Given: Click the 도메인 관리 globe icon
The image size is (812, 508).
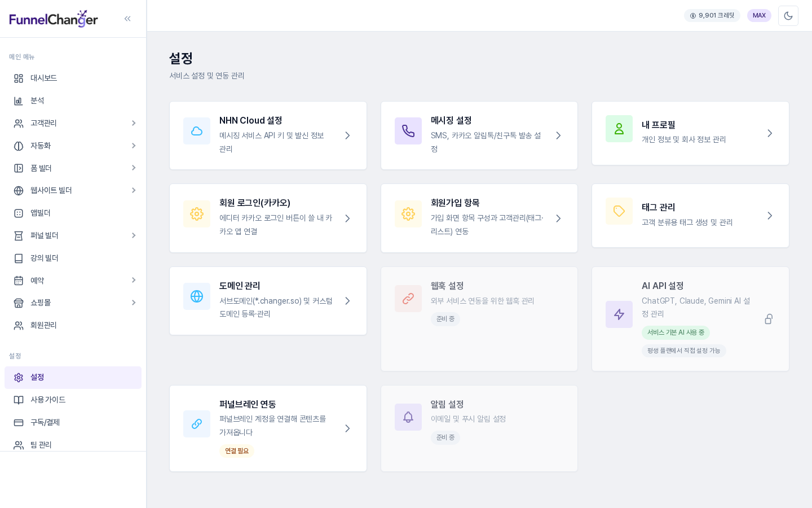Looking at the screenshot, I should pyautogui.click(x=197, y=296).
